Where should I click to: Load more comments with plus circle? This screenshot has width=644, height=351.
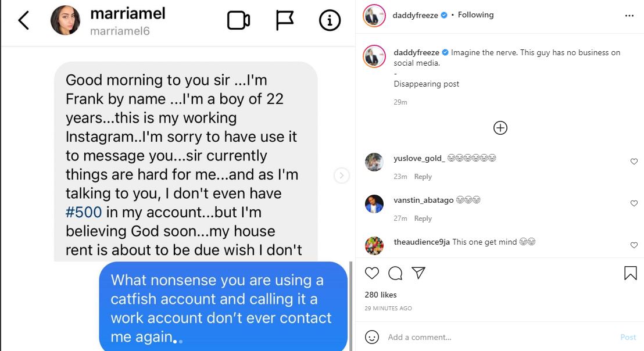pos(500,128)
